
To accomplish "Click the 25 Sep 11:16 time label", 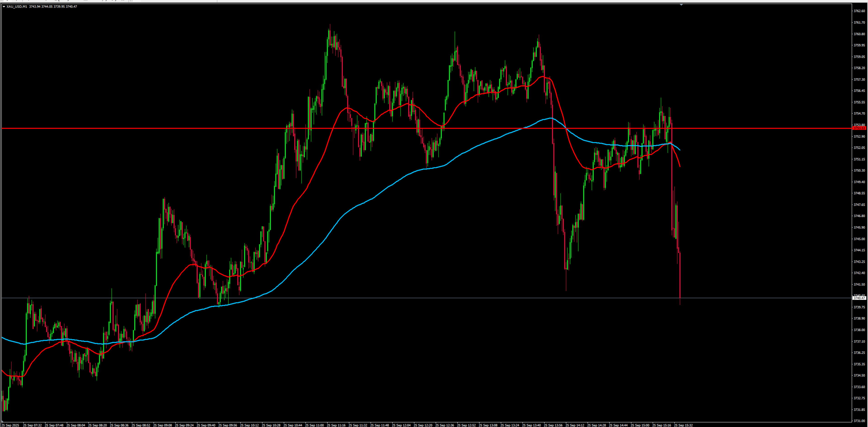I will pyautogui.click(x=336, y=425).
